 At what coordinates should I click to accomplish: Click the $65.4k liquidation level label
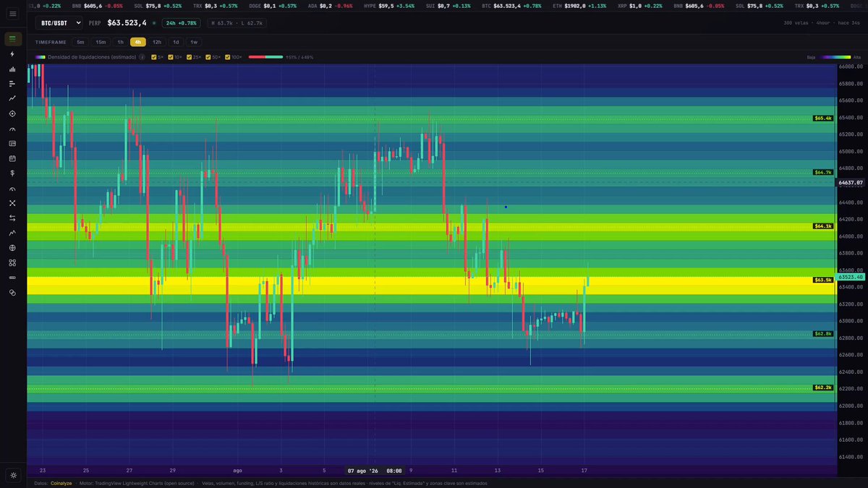pyautogui.click(x=823, y=118)
